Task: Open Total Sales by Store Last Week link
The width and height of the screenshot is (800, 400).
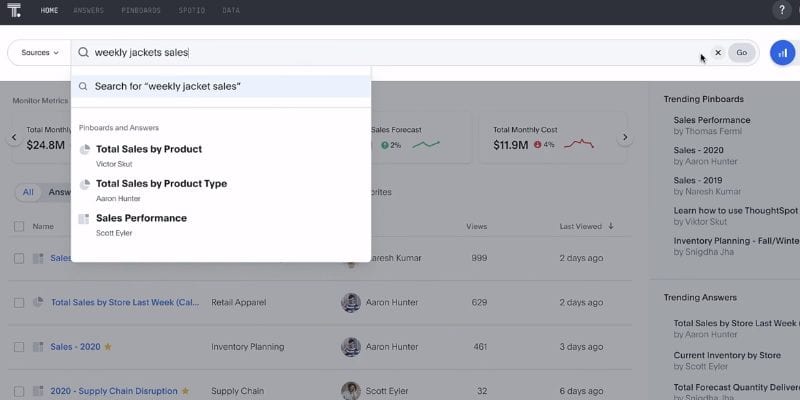Action: click(x=125, y=303)
